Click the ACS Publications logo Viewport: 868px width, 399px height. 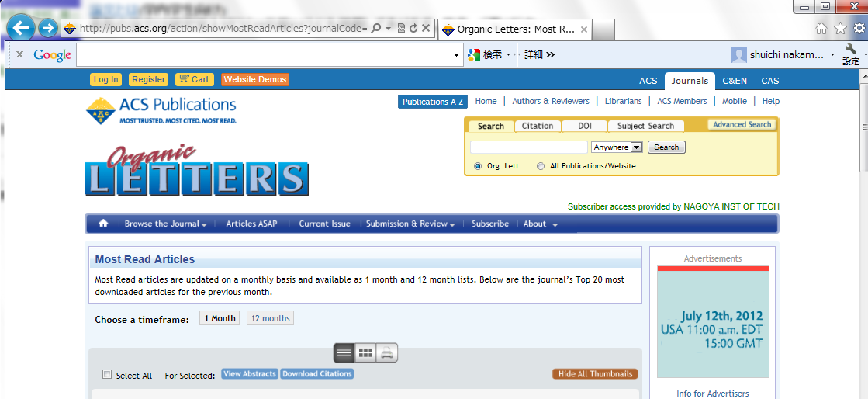pos(161,110)
